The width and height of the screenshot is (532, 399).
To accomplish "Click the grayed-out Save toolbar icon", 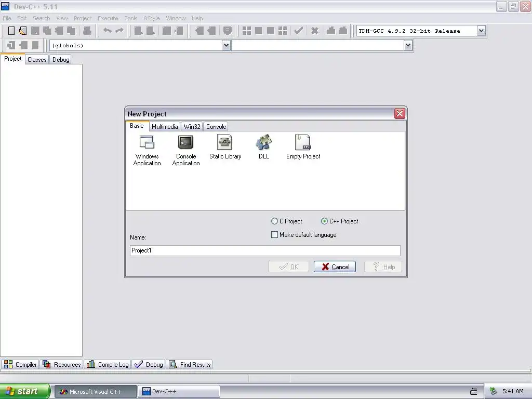I will click(35, 31).
